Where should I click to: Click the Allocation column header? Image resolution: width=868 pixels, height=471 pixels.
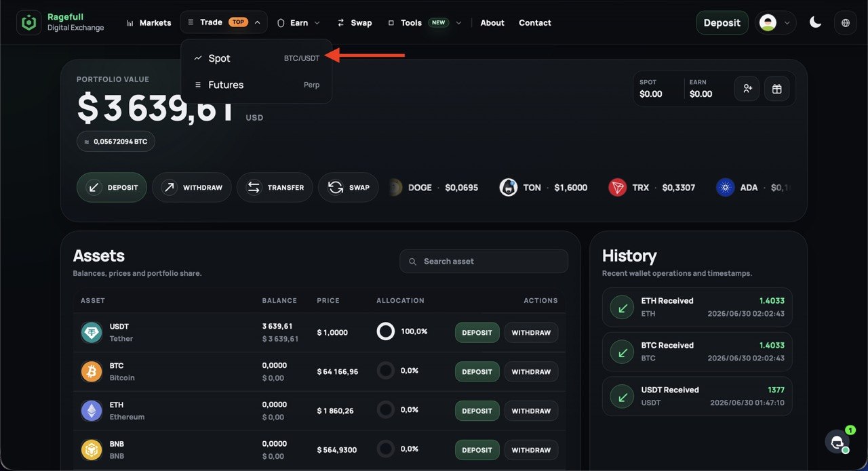400,300
